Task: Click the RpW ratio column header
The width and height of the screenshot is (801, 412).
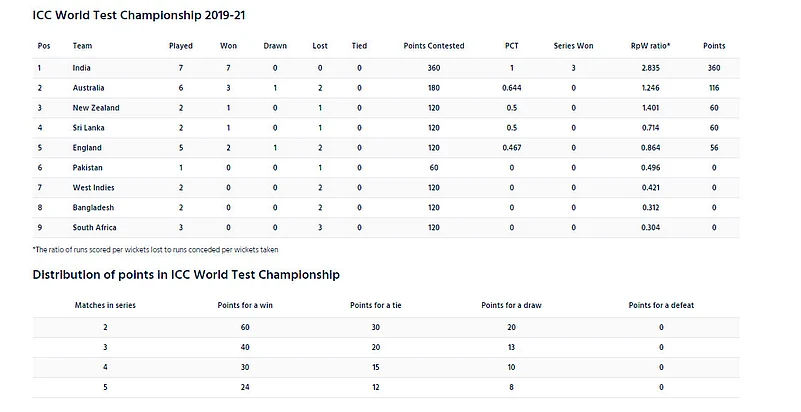Action: (x=653, y=46)
